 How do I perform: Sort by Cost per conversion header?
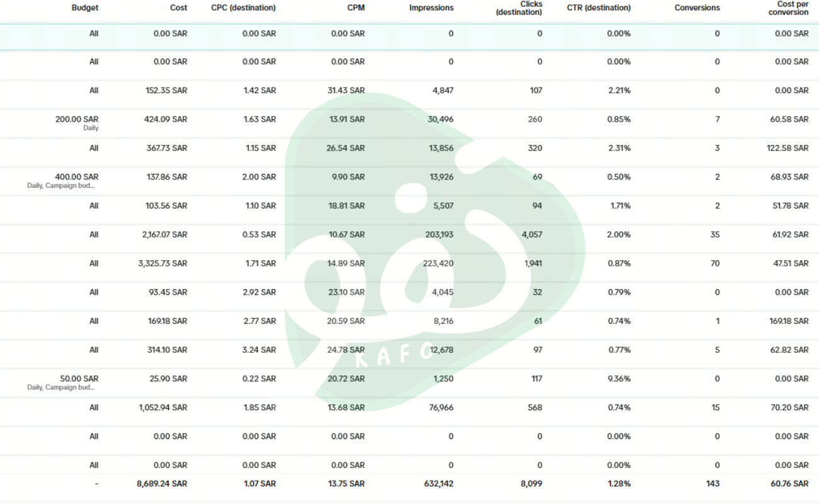[x=788, y=8]
